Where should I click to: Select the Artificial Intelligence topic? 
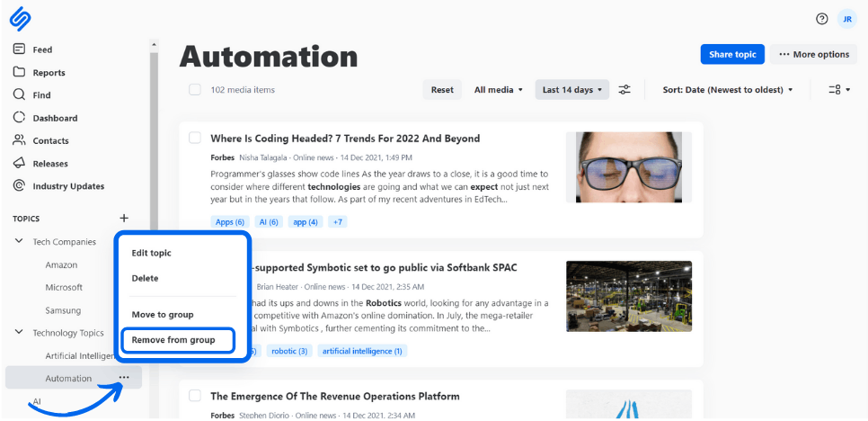pyautogui.click(x=80, y=355)
